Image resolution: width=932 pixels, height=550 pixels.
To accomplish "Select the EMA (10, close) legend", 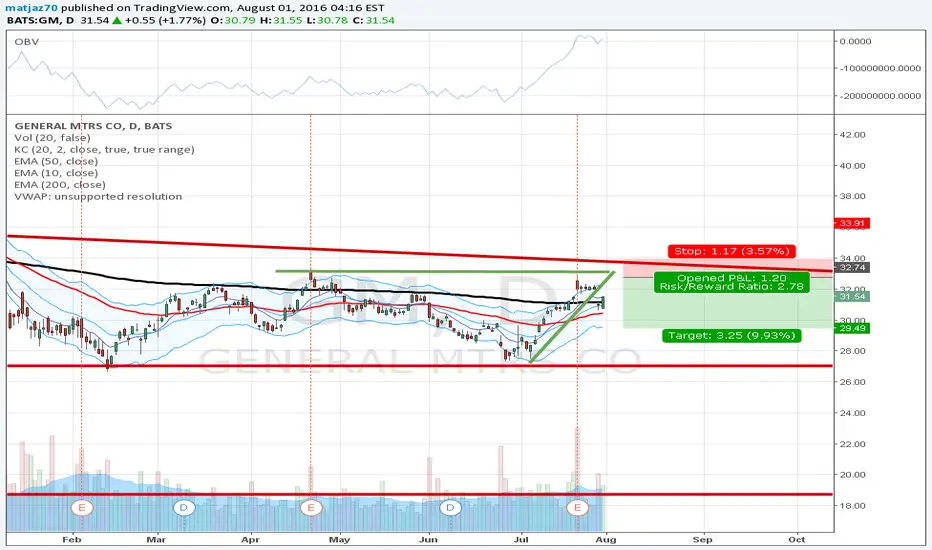I will click(56, 173).
